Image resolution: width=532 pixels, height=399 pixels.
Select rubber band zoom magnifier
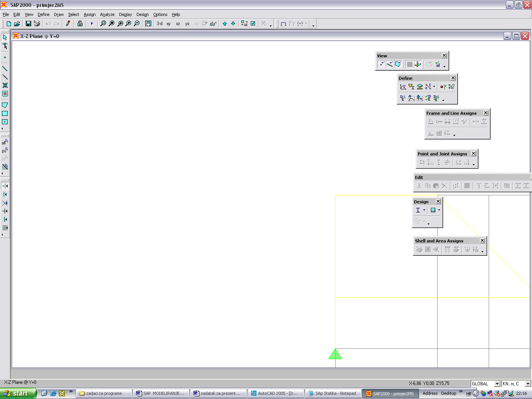103,24
